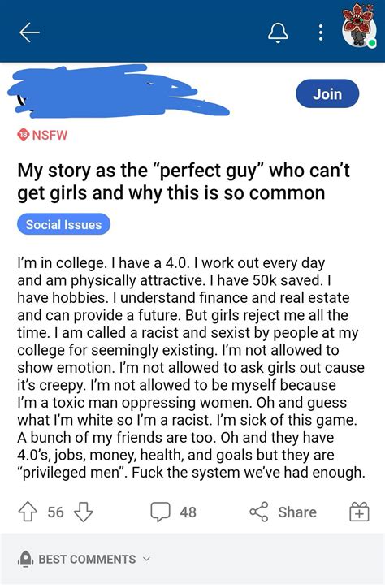The image size is (385, 588).
Task: Open the three-dot overflow menu
Action: (321, 33)
